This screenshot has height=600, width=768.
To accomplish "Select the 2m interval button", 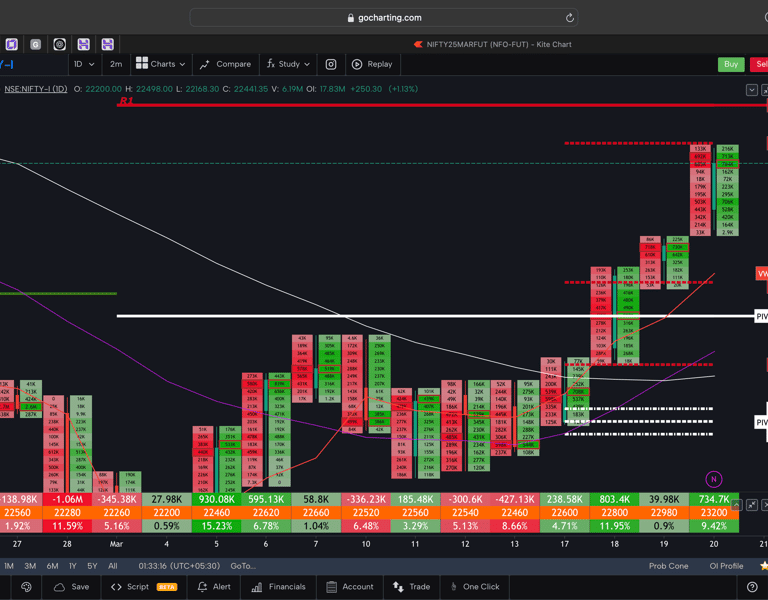I will click(116, 64).
